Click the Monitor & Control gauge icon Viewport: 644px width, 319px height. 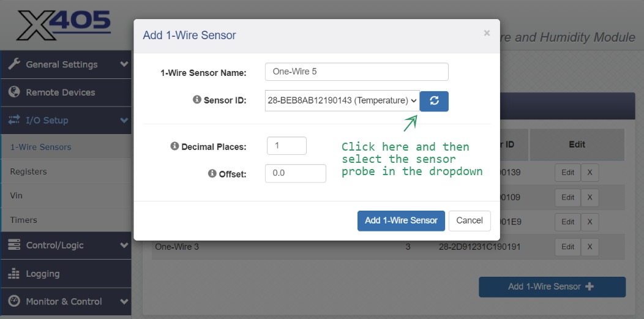15,301
